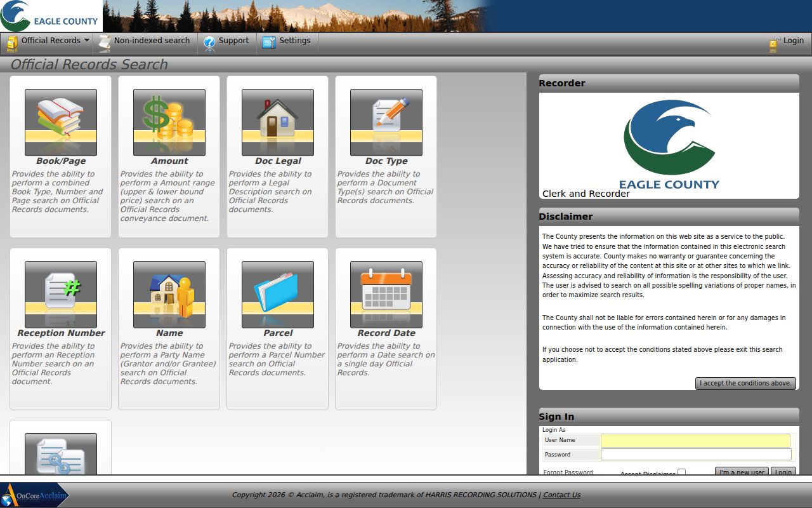Follow the Forgot Password link
Image resolution: width=812 pixels, height=508 pixels.
point(568,472)
